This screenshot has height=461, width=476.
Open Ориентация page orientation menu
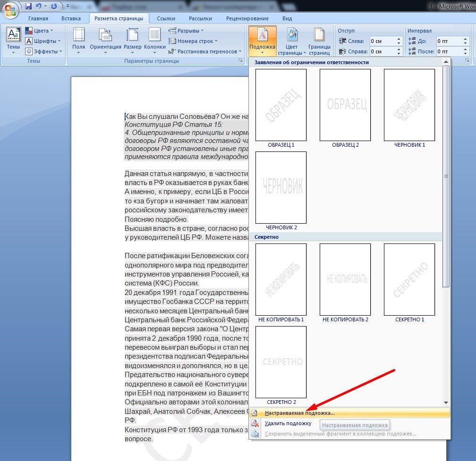[x=105, y=41]
